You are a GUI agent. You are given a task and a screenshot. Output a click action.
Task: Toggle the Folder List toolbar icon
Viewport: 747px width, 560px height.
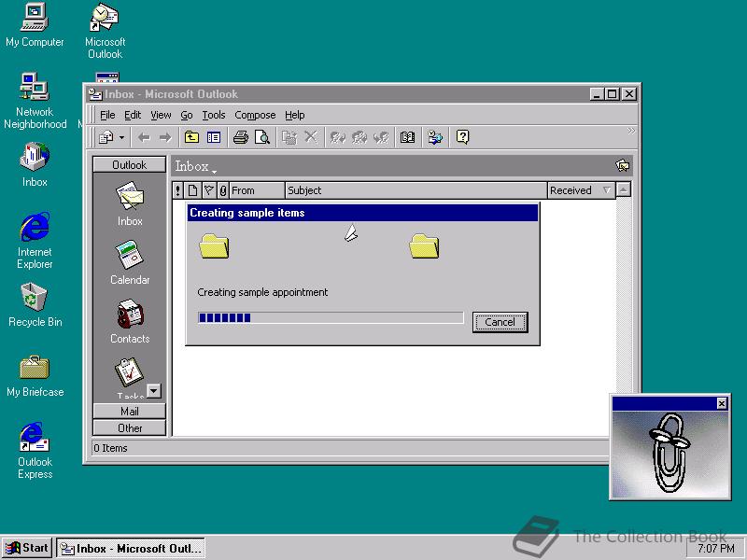[x=214, y=137]
